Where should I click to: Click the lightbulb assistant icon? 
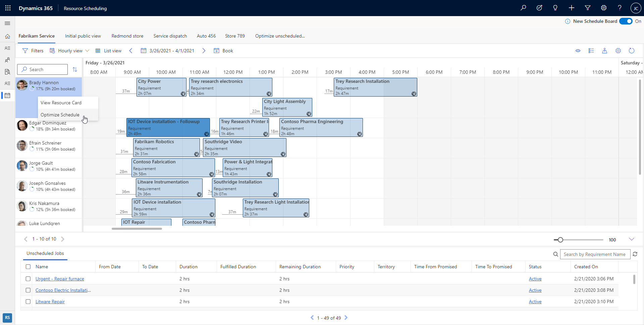click(555, 8)
